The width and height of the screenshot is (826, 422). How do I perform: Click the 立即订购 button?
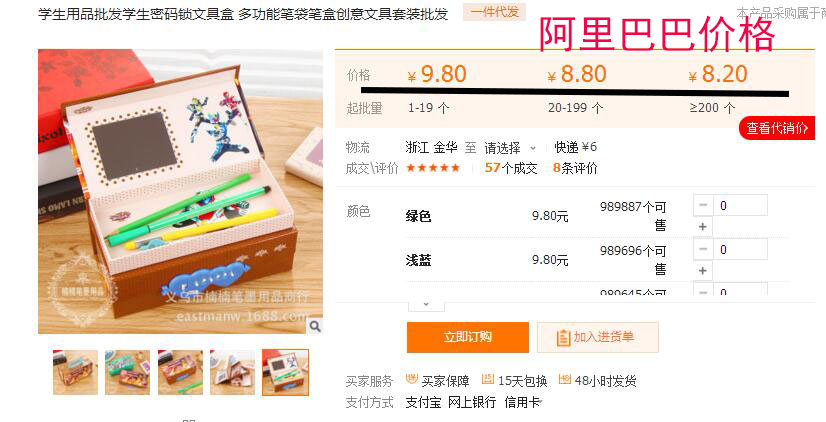[x=467, y=337]
